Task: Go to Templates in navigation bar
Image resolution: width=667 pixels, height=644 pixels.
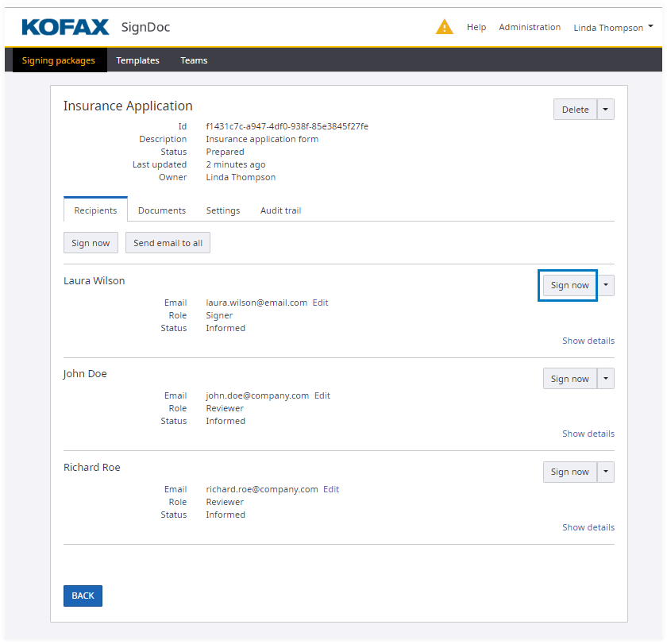Action: pyautogui.click(x=137, y=60)
